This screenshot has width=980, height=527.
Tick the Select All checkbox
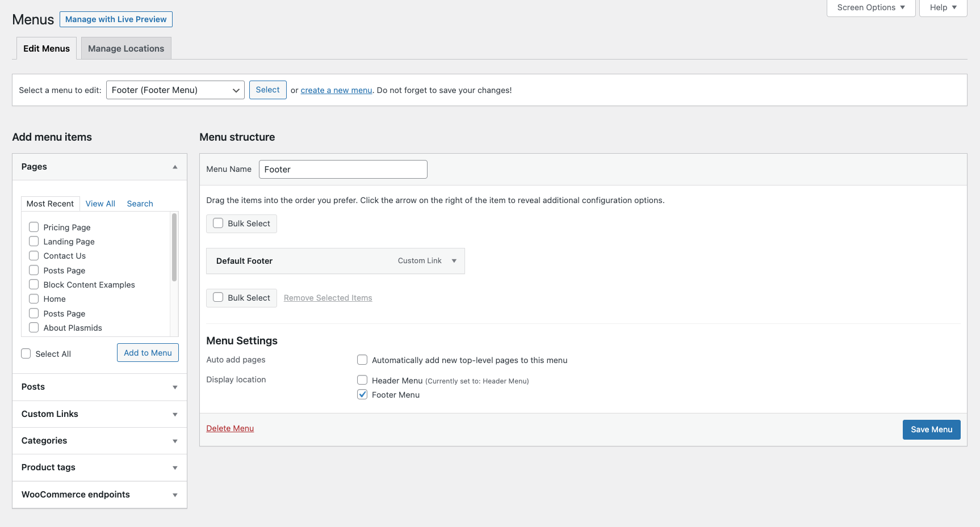pos(26,353)
